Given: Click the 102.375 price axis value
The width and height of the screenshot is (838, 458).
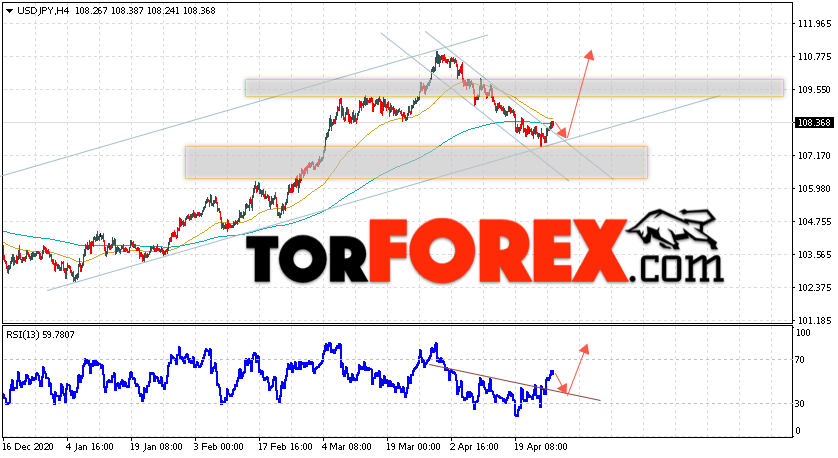Looking at the screenshot, I should (814, 288).
